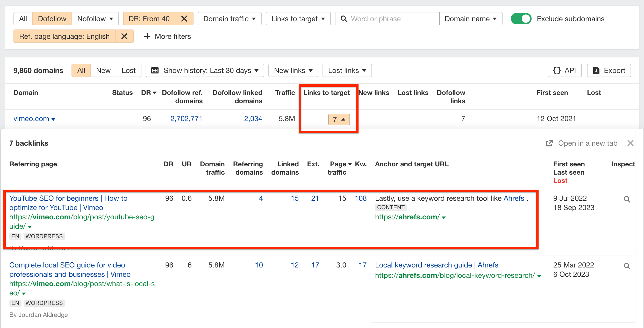Remove the DR: From 40 filter

tap(184, 19)
